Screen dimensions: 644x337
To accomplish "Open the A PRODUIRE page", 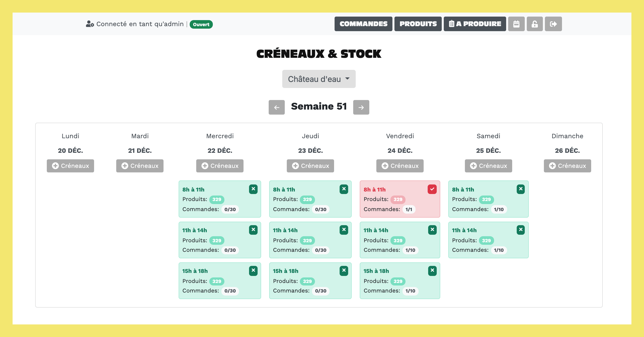I will pos(475,24).
